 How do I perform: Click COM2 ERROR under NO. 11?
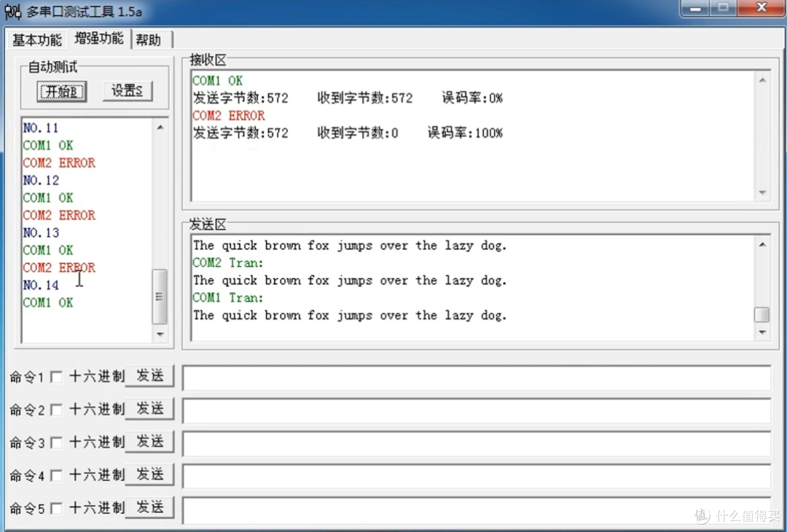(x=59, y=163)
